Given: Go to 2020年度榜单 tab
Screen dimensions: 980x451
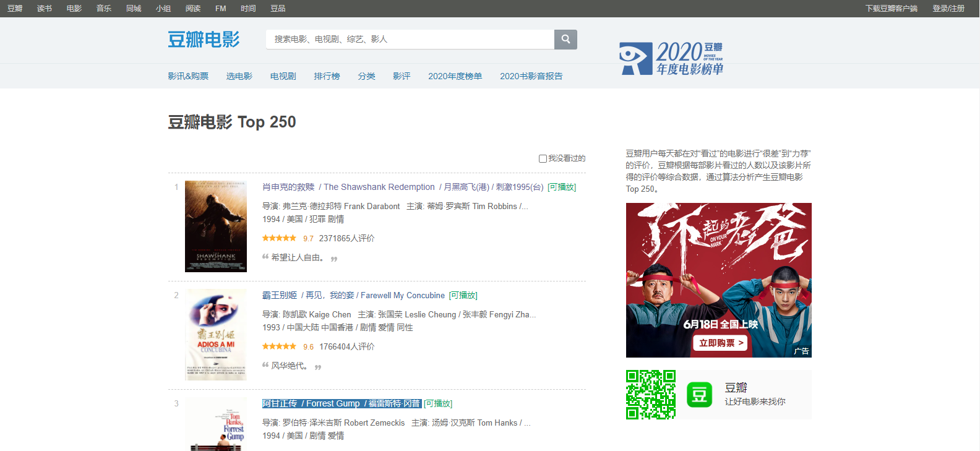Looking at the screenshot, I should (x=455, y=76).
